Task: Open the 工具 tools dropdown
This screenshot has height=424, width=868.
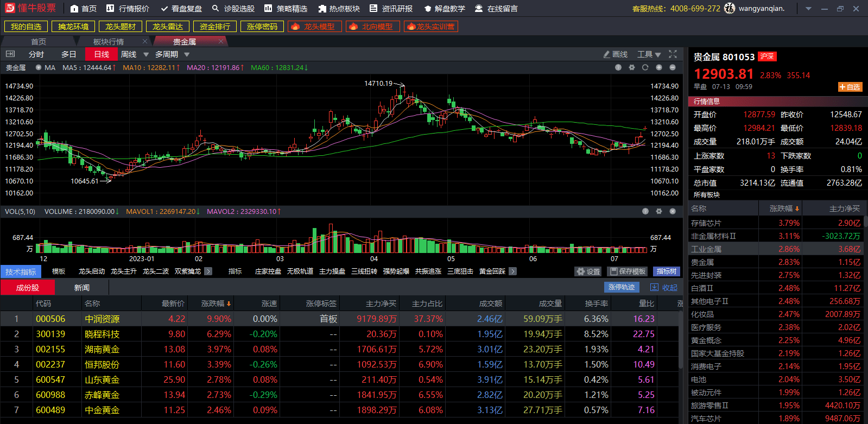Action: click(649, 54)
